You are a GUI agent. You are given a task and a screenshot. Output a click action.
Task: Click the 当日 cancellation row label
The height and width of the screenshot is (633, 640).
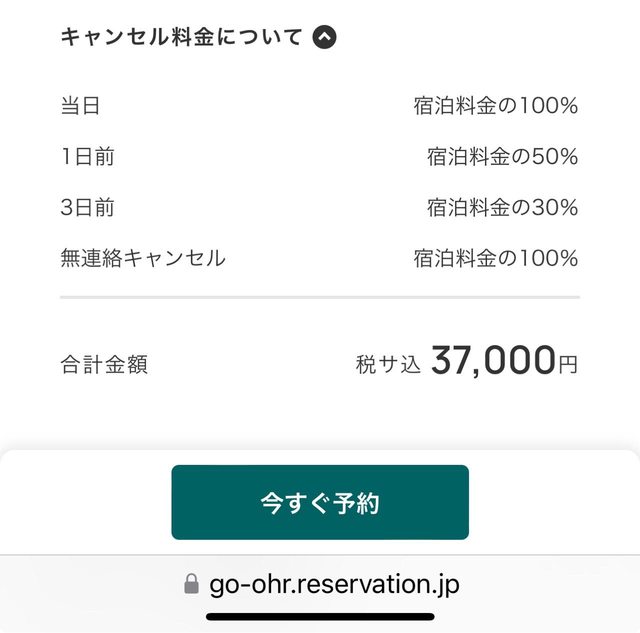pos(80,106)
